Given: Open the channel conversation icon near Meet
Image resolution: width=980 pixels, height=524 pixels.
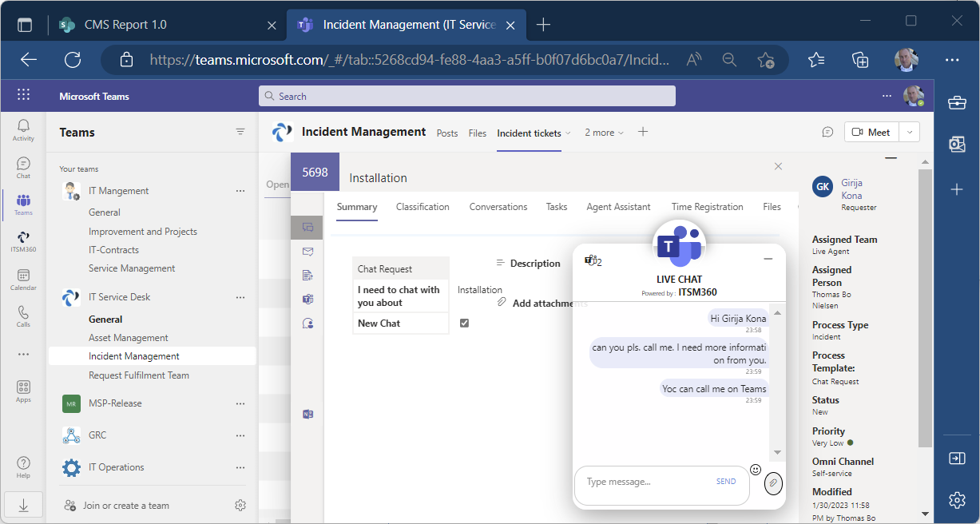Looking at the screenshot, I should pos(828,132).
